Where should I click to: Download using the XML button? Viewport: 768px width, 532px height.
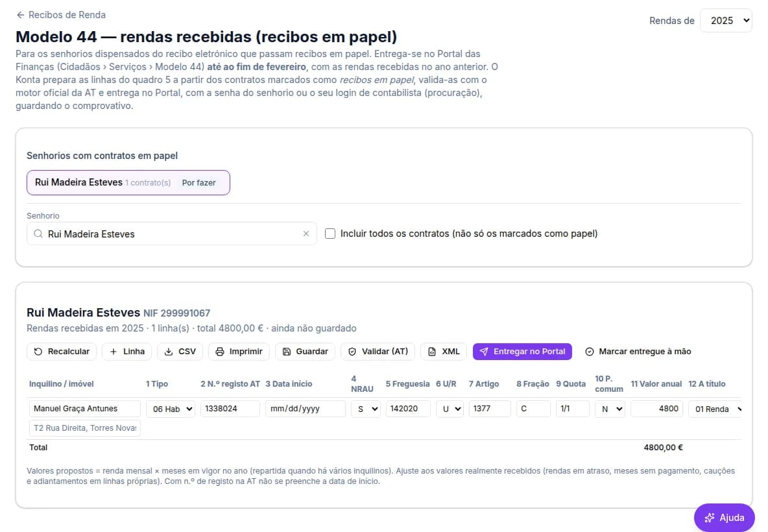(444, 352)
